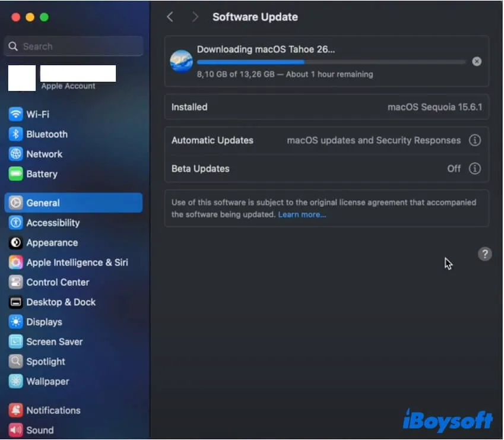Screen dimensions: 504x440
Task: Open Wi-Fi settings in sidebar
Action: (37, 115)
